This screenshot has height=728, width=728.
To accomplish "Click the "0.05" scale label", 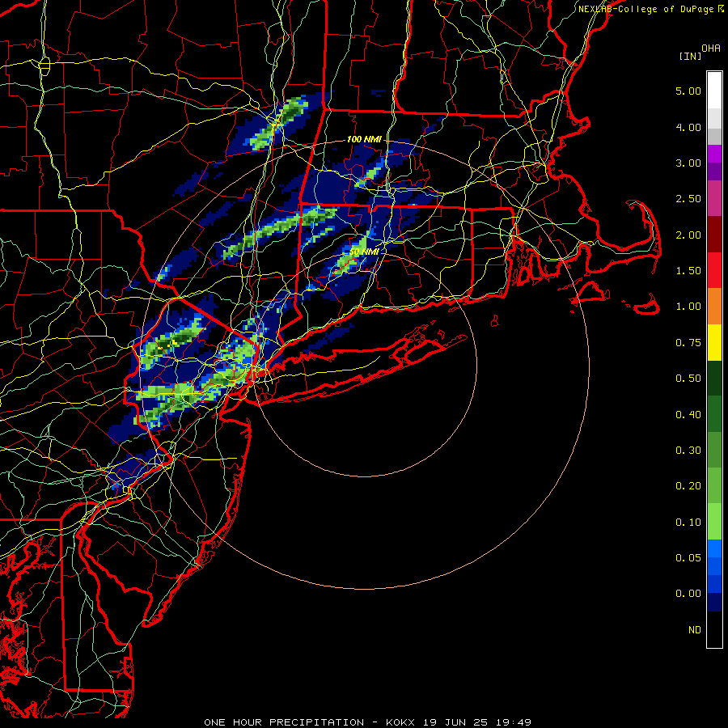I will point(688,558).
